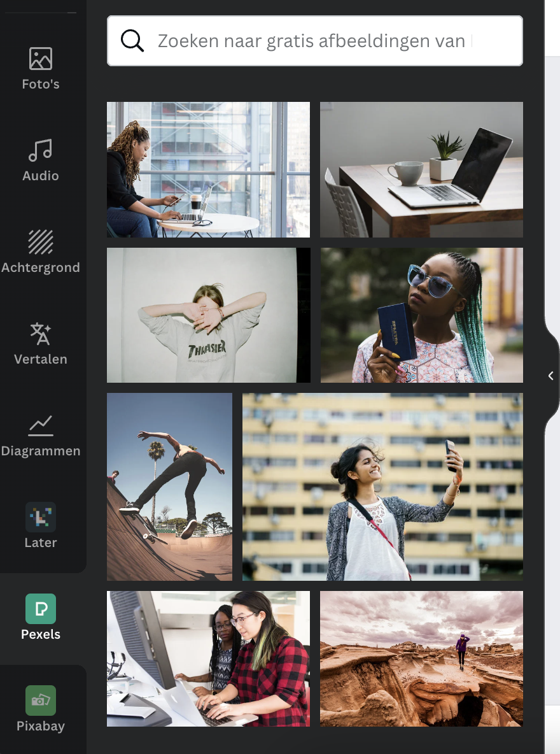Click the Foto's label
This screenshot has width=560, height=754.
pos(40,84)
